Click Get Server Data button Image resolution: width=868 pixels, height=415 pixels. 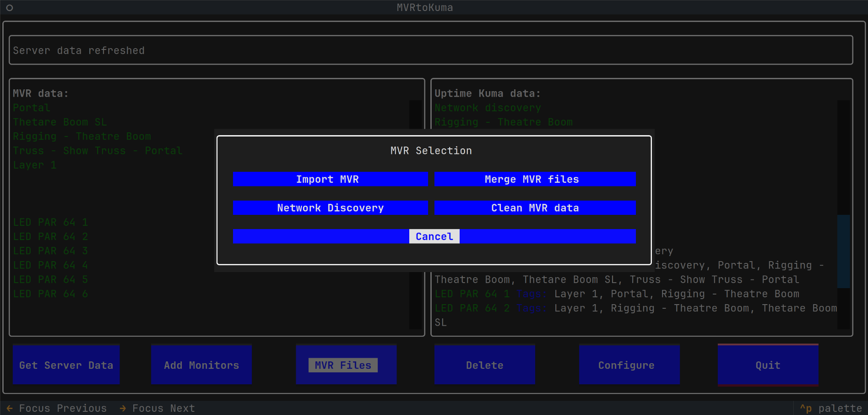click(x=66, y=365)
